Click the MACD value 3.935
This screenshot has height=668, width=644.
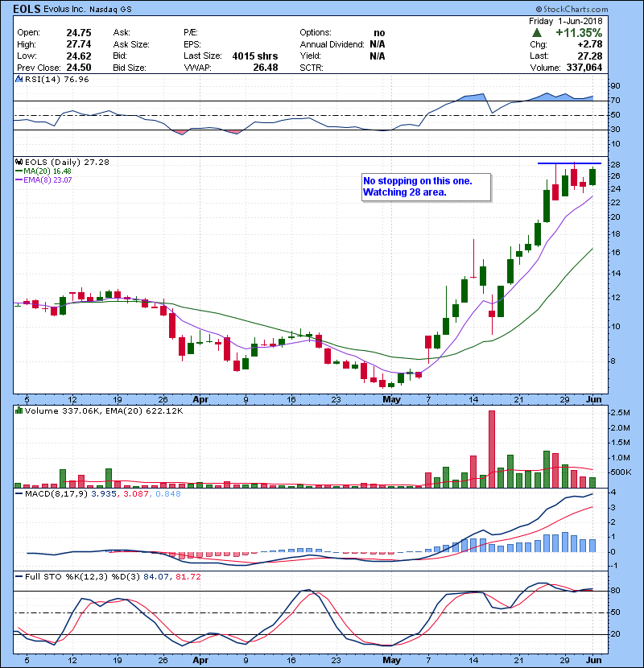coord(104,494)
